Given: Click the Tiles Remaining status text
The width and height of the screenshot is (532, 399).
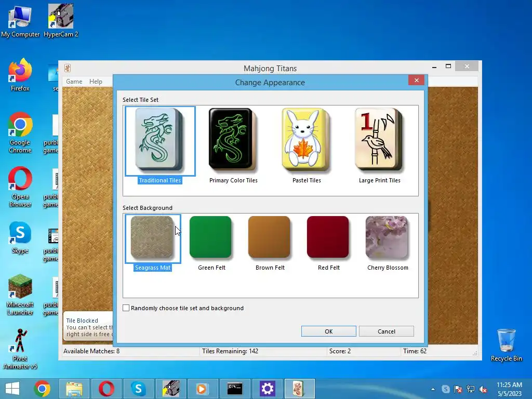Looking at the screenshot, I should pos(230,351).
